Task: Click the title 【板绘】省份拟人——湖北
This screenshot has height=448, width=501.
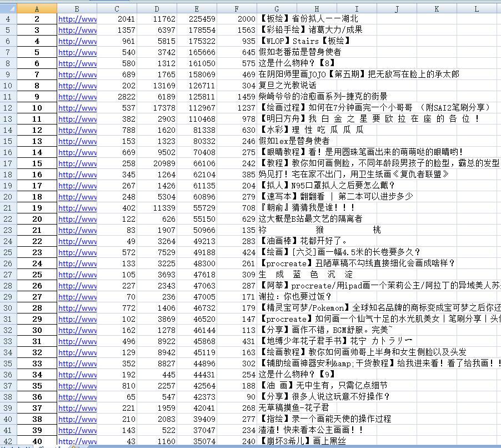Action: pos(308,18)
